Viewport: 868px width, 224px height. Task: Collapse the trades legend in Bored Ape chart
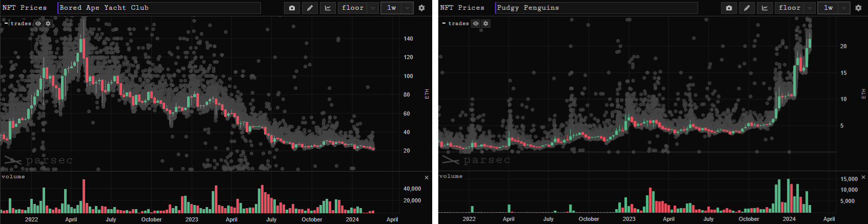[x=6, y=24]
